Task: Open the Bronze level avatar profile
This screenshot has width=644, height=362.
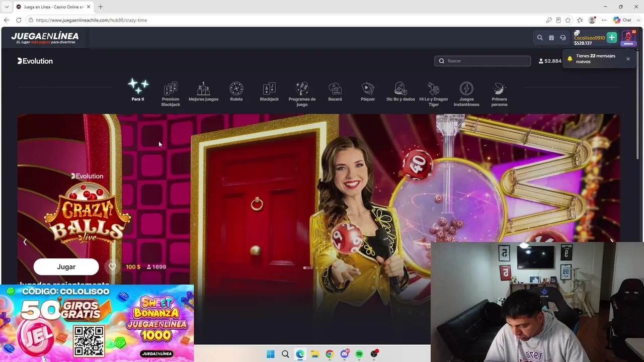Action: pyautogui.click(x=628, y=38)
